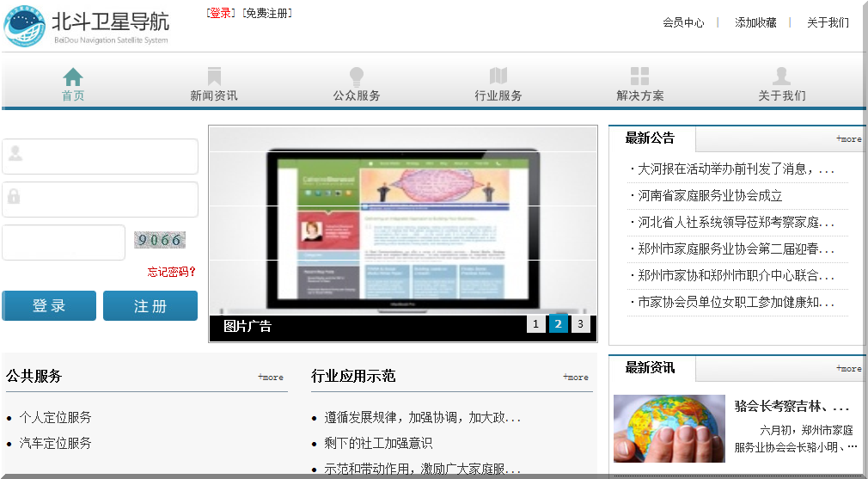The height and width of the screenshot is (479, 868).
Task: Click the laptop banner advertisement image
Action: coord(403,222)
